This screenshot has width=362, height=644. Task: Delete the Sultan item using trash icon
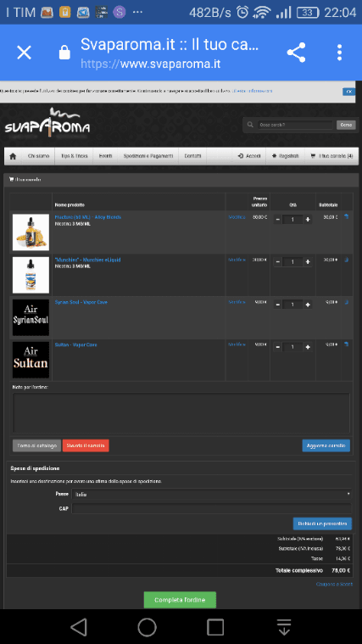pyautogui.click(x=347, y=344)
